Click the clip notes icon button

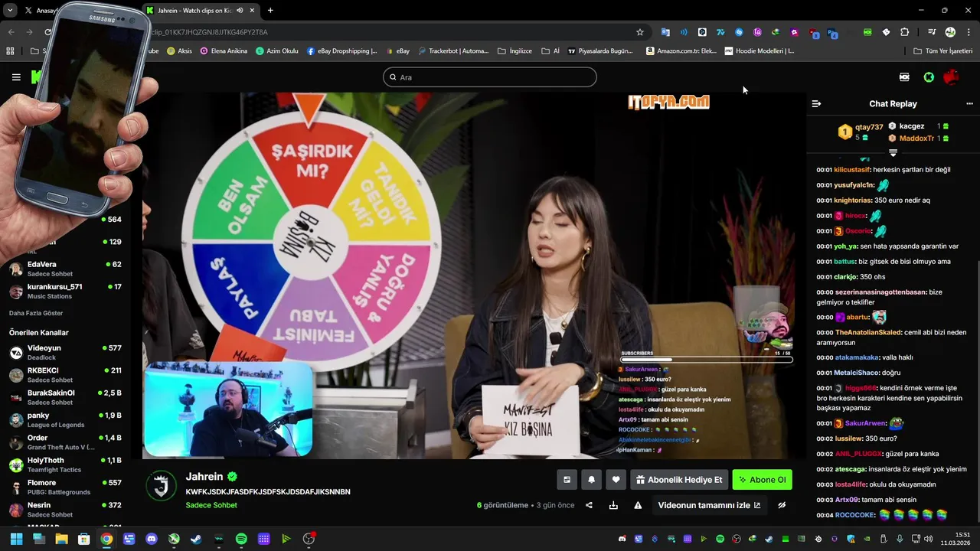[x=567, y=480]
